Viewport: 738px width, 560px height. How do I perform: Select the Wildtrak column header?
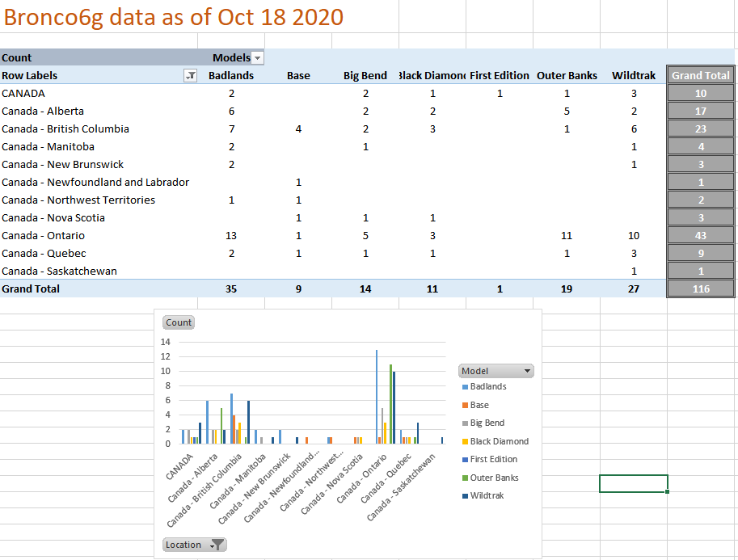tap(634, 75)
